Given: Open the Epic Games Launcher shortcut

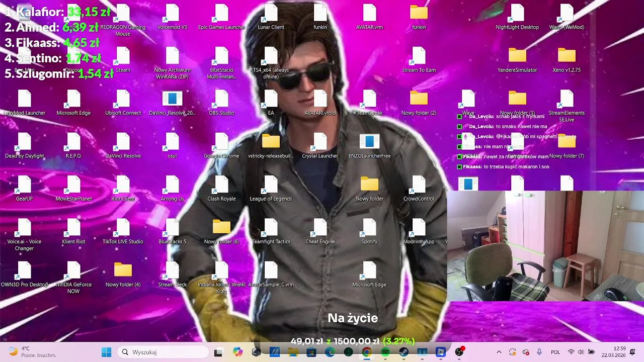Looking at the screenshot, I should tap(221, 17).
